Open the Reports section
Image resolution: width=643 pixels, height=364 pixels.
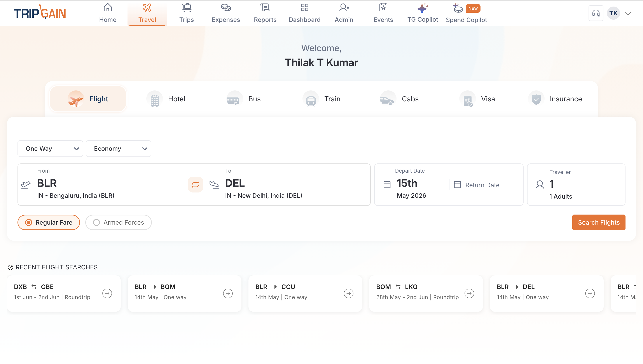[x=265, y=13]
